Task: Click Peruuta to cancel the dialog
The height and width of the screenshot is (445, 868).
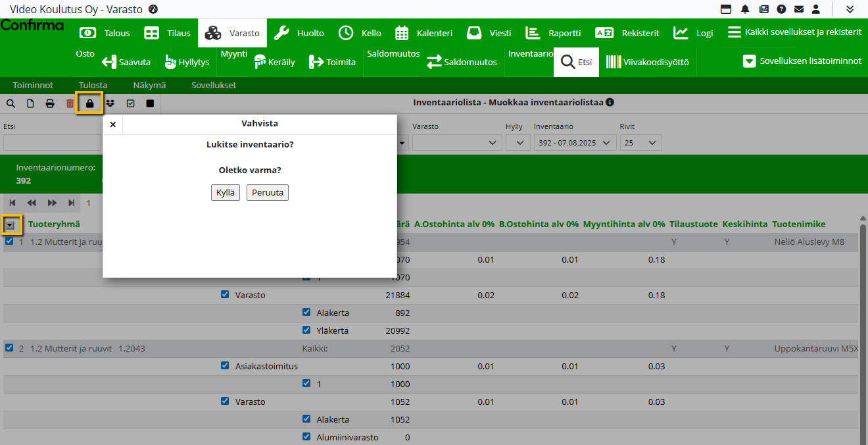Action: (x=267, y=193)
